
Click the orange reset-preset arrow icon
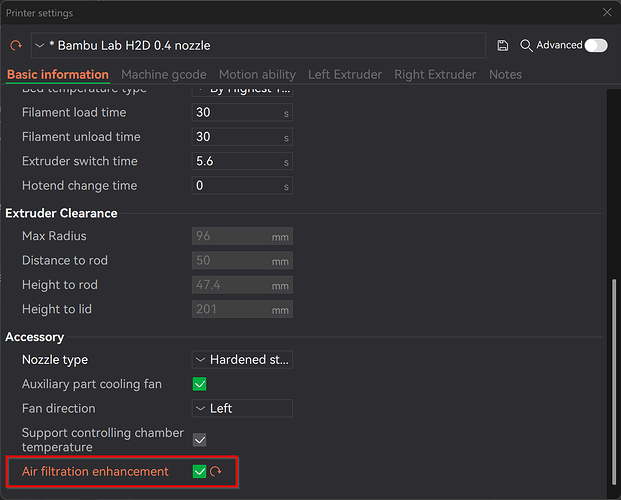[16, 46]
